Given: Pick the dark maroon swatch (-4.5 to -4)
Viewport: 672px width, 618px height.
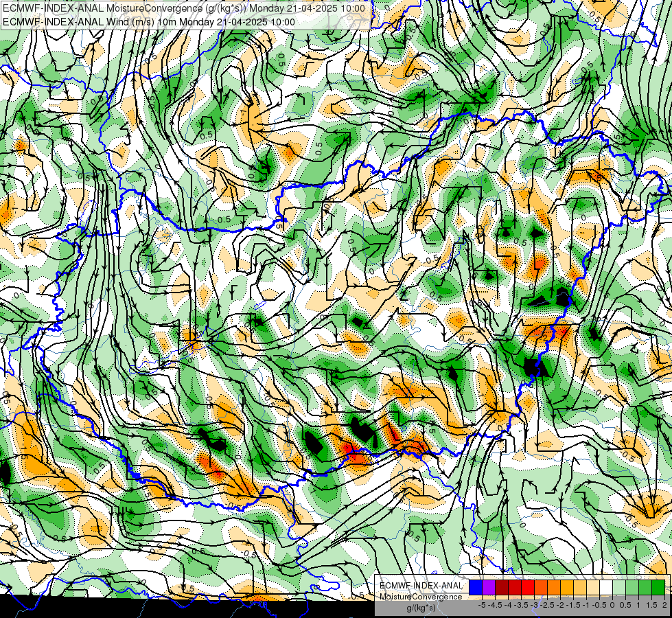Looking at the screenshot, I should tap(502, 587).
